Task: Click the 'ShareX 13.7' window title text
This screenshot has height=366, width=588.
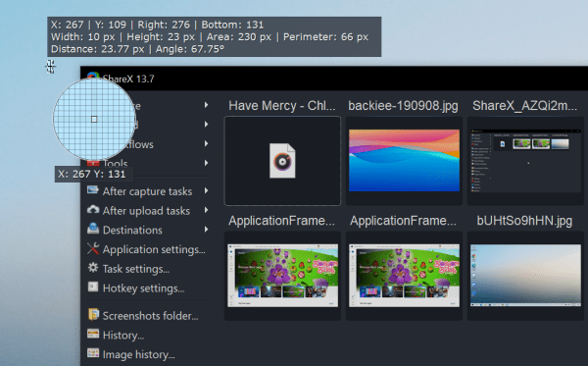Action: click(x=128, y=78)
